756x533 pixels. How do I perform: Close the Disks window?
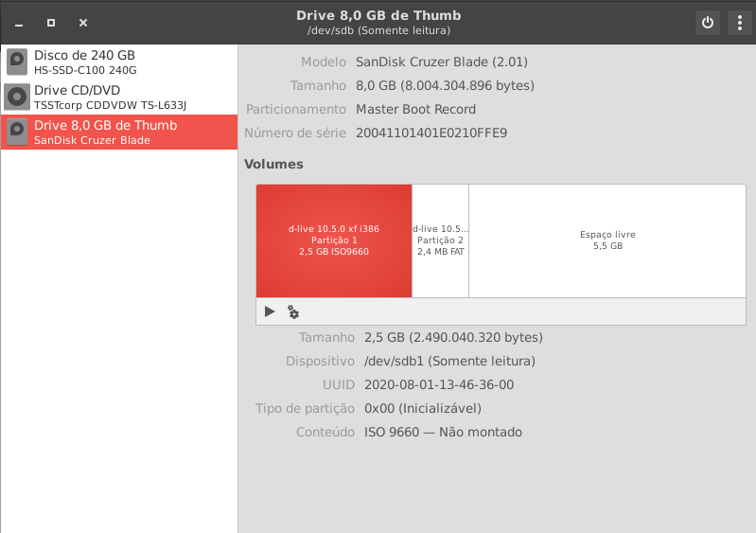click(x=83, y=23)
